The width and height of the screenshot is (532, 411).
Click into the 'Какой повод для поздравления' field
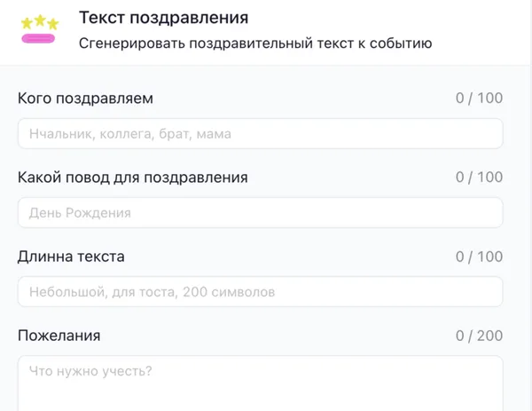tap(261, 213)
